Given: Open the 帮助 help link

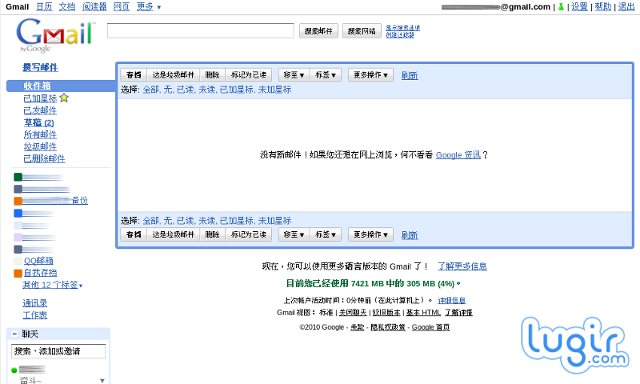Looking at the screenshot, I should pyautogui.click(x=603, y=7).
